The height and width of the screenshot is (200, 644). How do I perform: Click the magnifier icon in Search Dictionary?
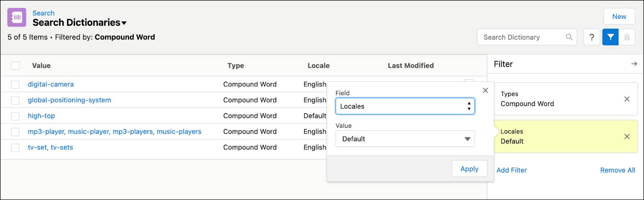(569, 37)
